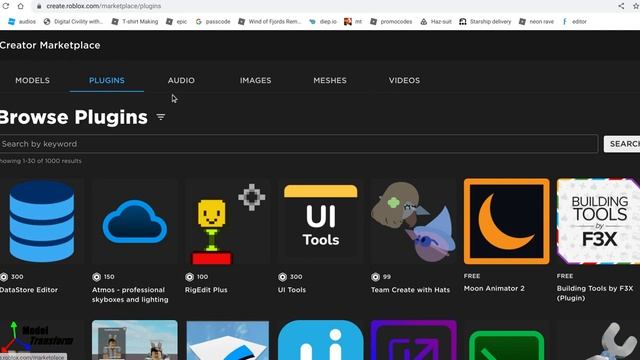Open Building Tools by F3X title link
This screenshot has width=640, height=360.
tap(595, 293)
